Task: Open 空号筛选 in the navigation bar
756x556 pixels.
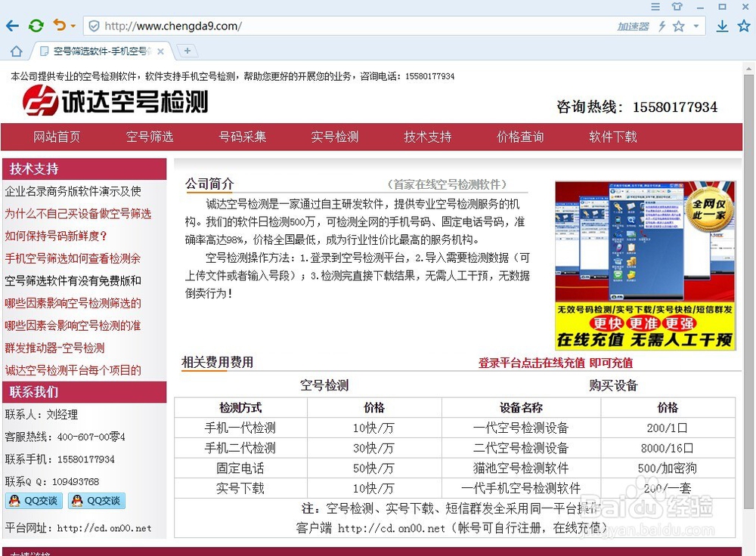Action: coord(150,137)
